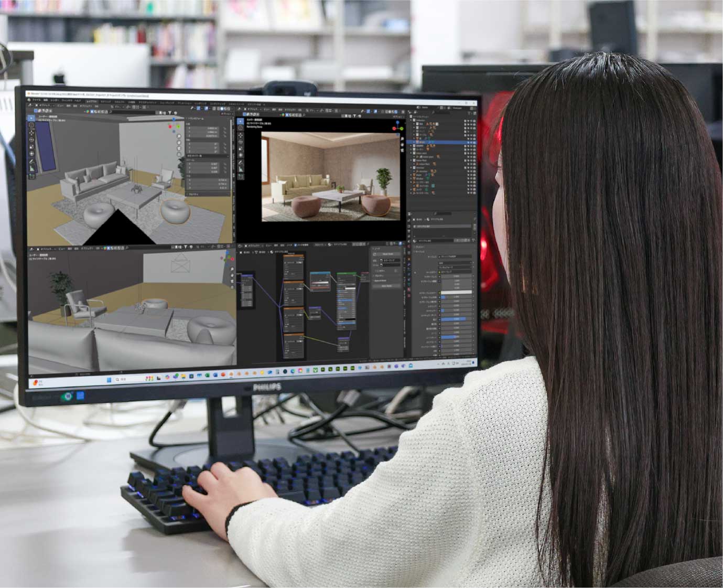
Task: Collapse the Transform panel in the sidebar
Action: coord(187,119)
